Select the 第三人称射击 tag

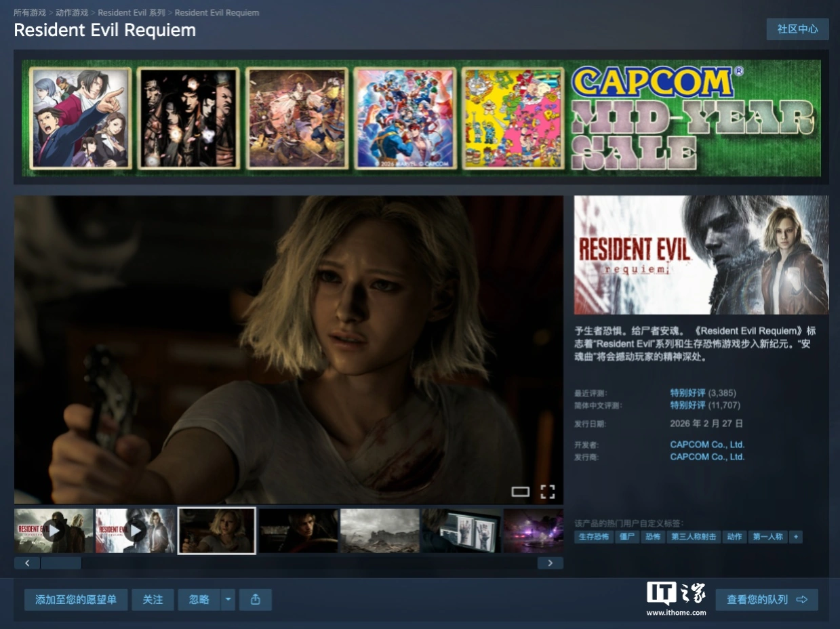[x=694, y=537]
